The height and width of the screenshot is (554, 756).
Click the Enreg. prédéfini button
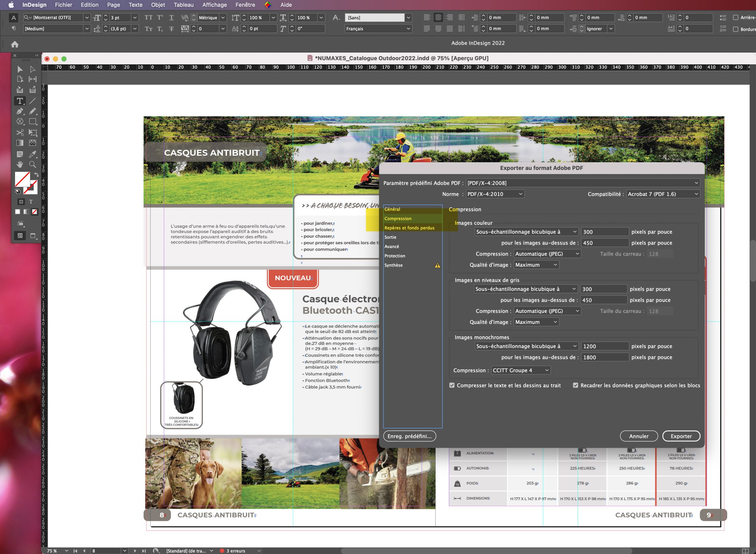(x=410, y=436)
